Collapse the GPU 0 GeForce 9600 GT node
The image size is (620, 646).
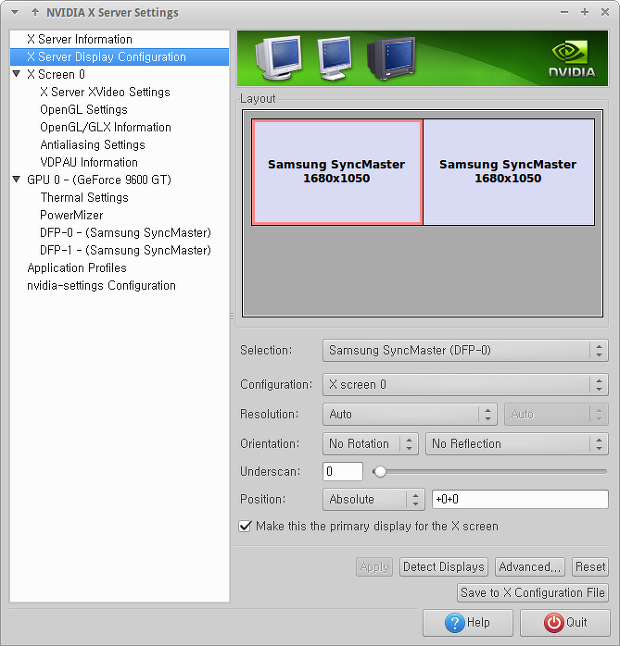pos(16,180)
